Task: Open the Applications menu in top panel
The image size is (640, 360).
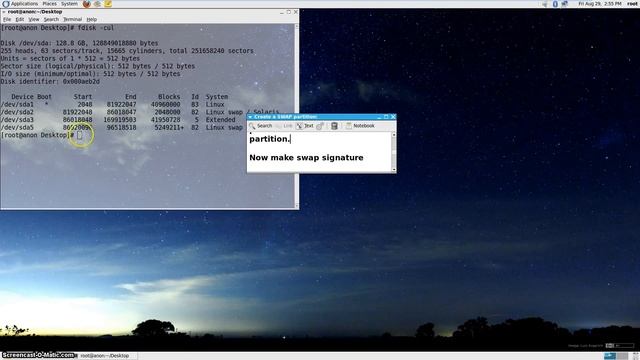Action: (24, 4)
